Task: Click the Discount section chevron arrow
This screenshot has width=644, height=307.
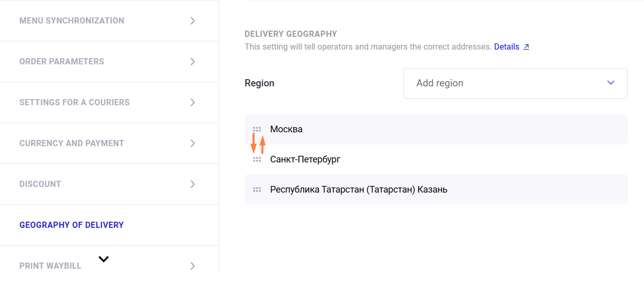Action: coord(193,184)
